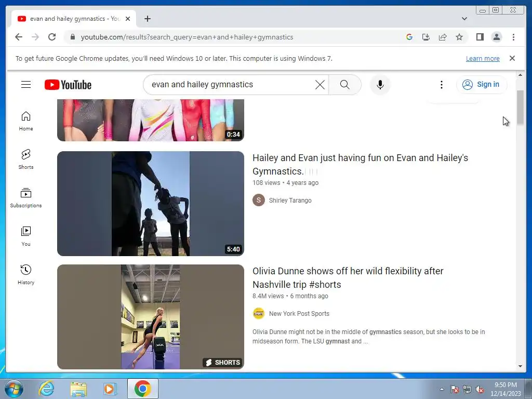This screenshot has width=532, height=399.
Task: Open a new browser tab
Action: [147, 19]
